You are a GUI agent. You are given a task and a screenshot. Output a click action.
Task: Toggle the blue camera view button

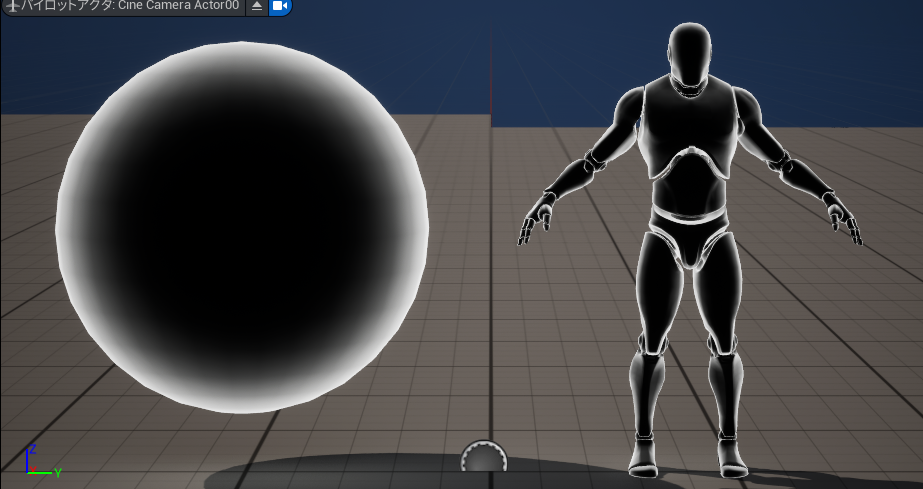[280, 6]
